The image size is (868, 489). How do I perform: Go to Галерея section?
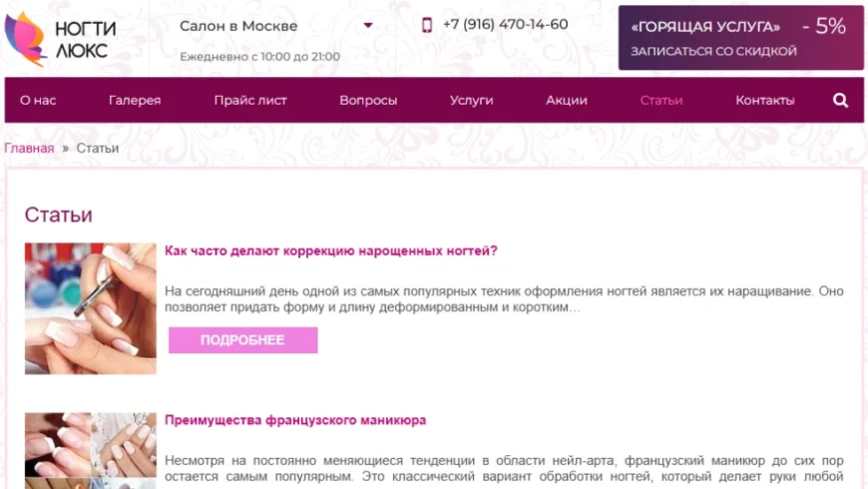pyautogui.click(x=135, y=100)
